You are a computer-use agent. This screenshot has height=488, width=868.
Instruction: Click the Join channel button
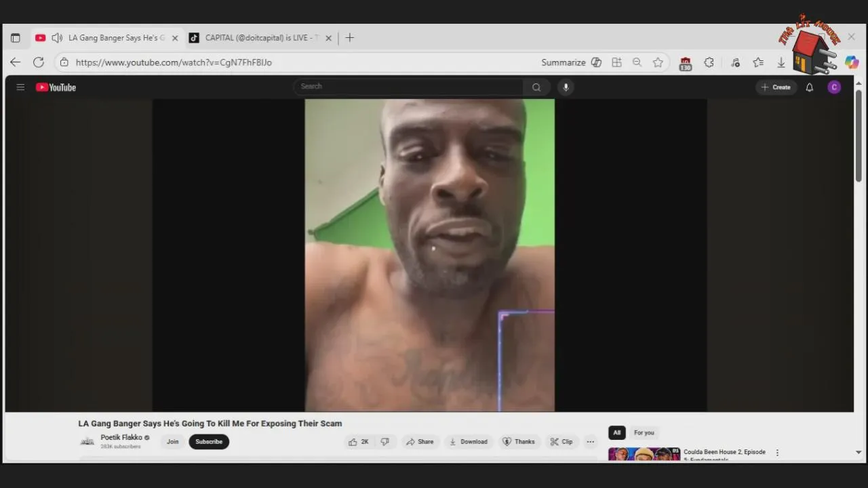point(173,442)
